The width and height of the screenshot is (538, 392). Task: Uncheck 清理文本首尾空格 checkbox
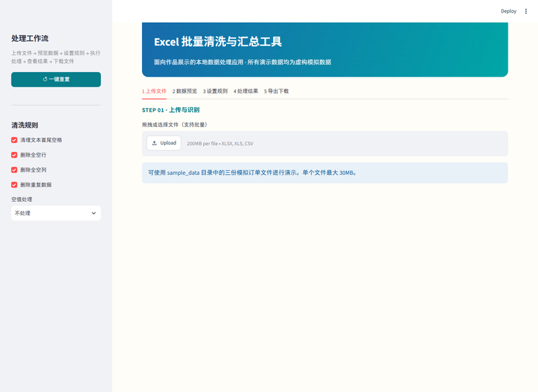14,140
